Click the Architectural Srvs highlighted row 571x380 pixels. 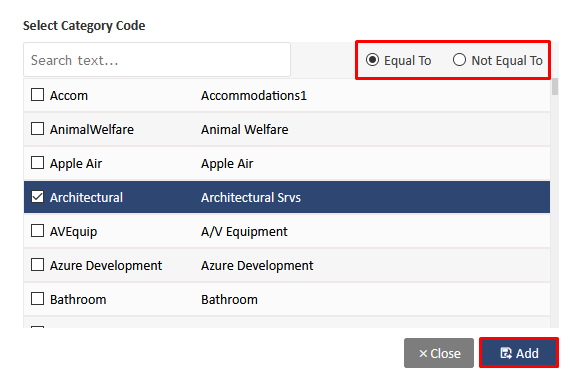click(x=287, y=197)
